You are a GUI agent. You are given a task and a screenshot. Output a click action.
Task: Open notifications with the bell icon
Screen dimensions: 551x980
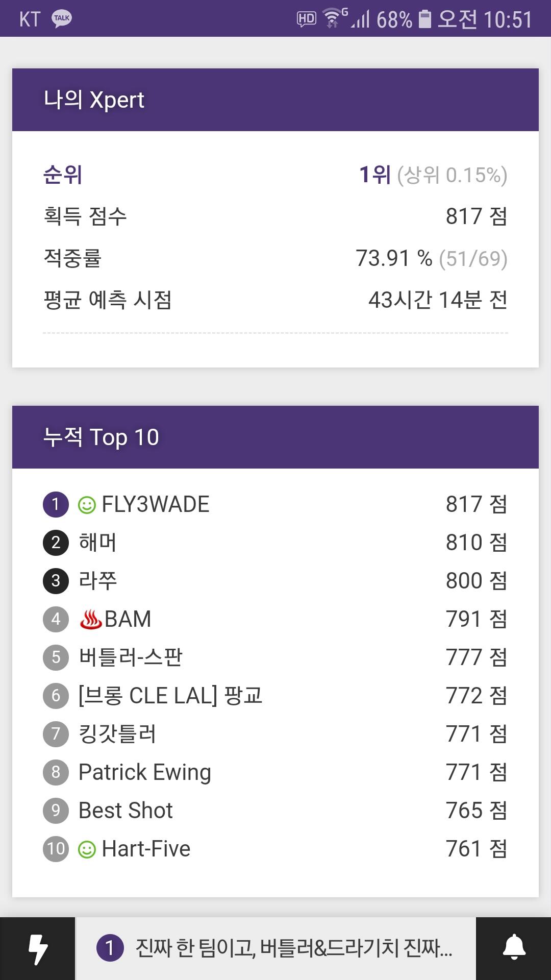coord(514,949)
